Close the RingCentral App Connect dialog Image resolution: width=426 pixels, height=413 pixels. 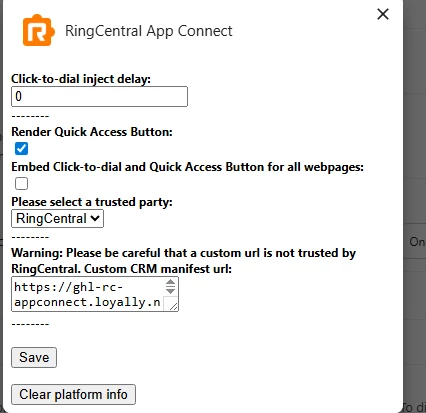pos(383,14)
